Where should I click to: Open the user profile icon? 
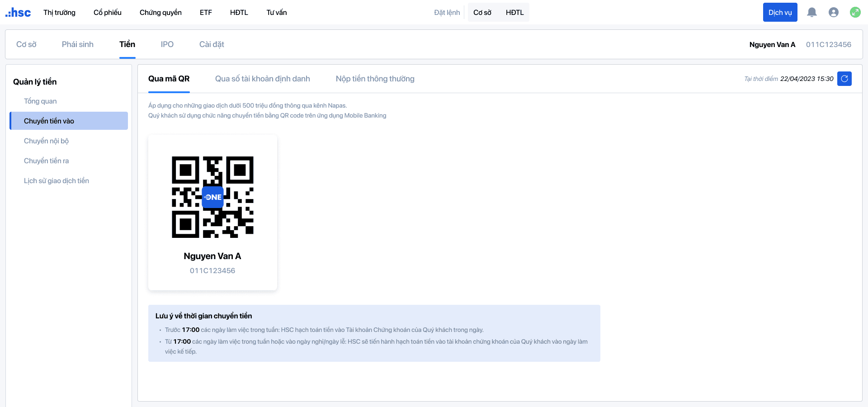tap(834, 12)
